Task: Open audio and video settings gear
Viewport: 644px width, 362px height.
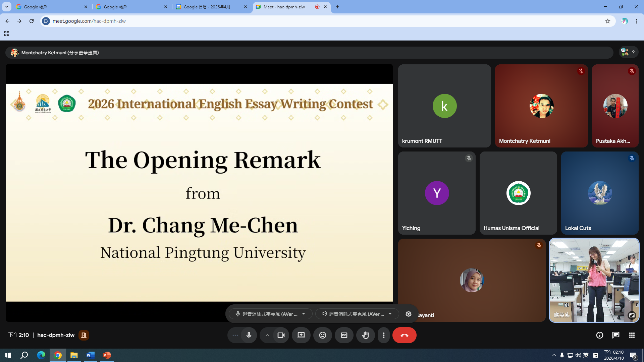Action: pyautogui.click(x=408, y=314)
